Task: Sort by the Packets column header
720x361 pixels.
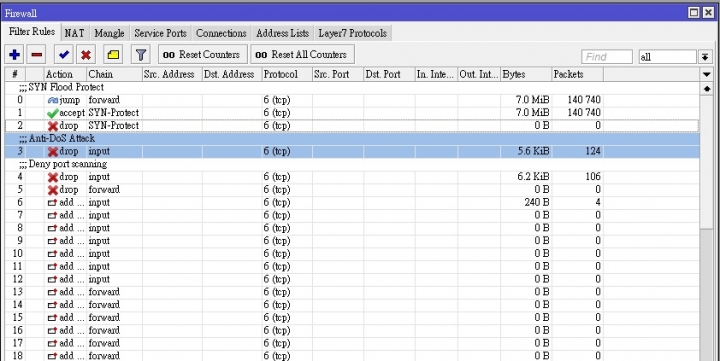Action: pos(578,74)
